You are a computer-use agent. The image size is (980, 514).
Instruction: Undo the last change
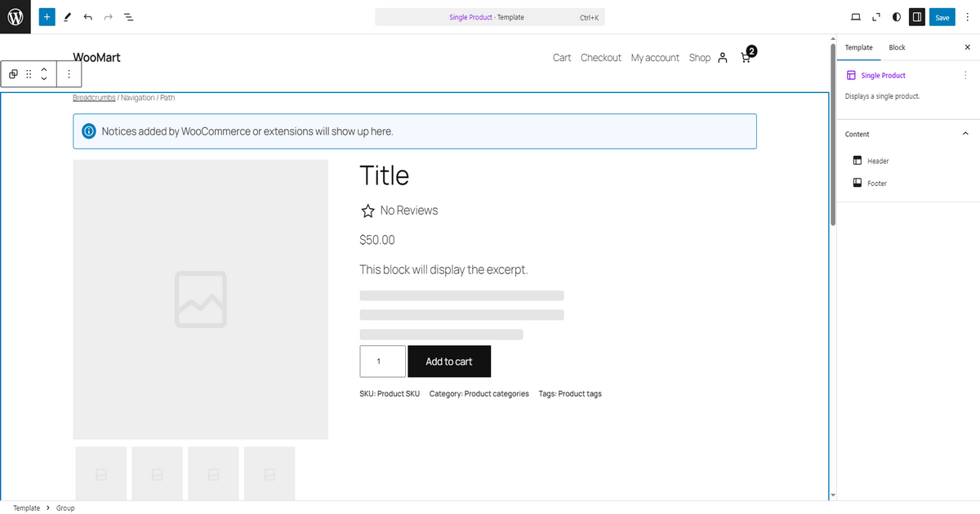coord(87,16)
